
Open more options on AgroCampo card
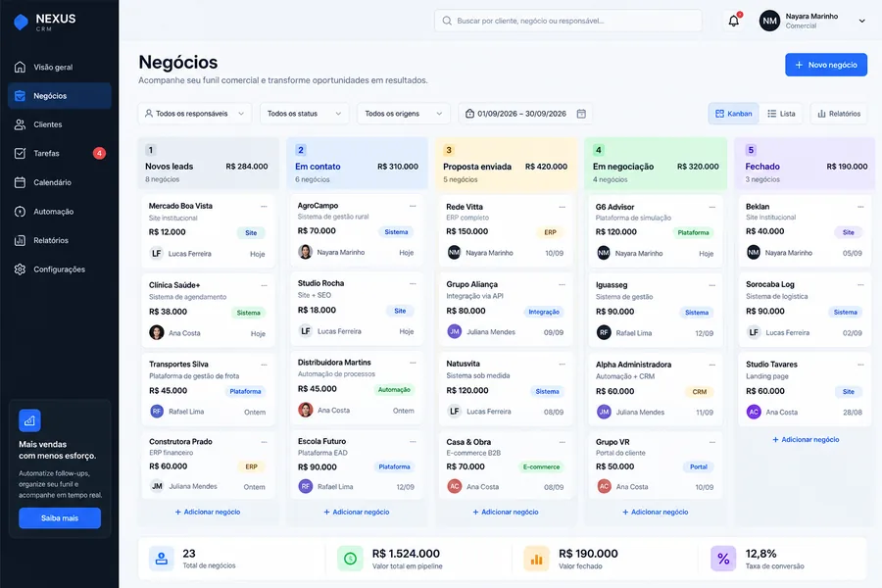[413, 206]
